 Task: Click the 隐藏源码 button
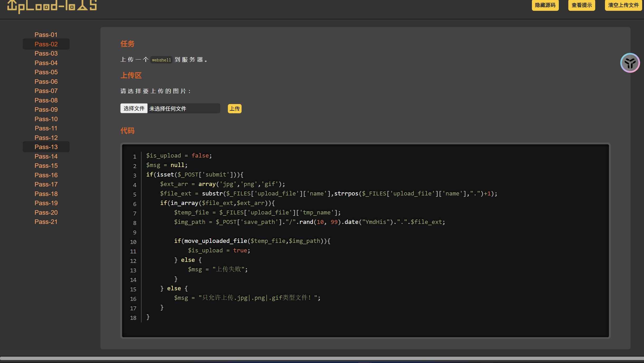coord(545,5)
